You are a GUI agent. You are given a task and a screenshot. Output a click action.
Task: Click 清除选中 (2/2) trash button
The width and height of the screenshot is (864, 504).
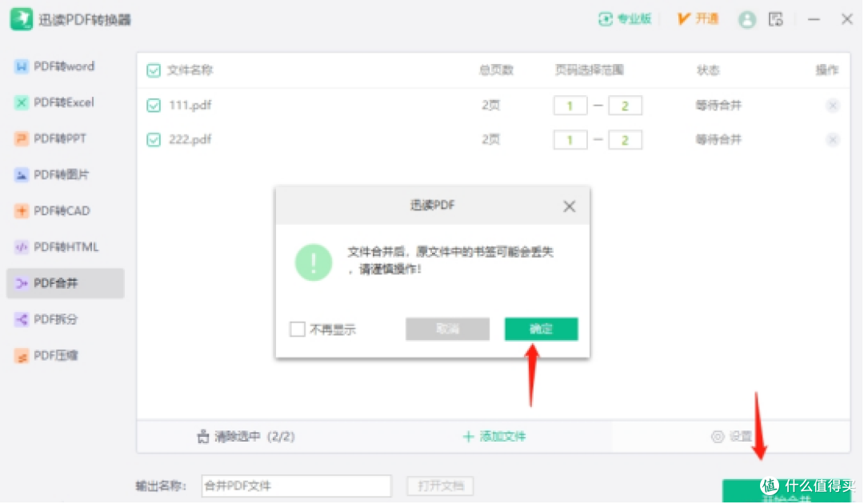[246, 438]
